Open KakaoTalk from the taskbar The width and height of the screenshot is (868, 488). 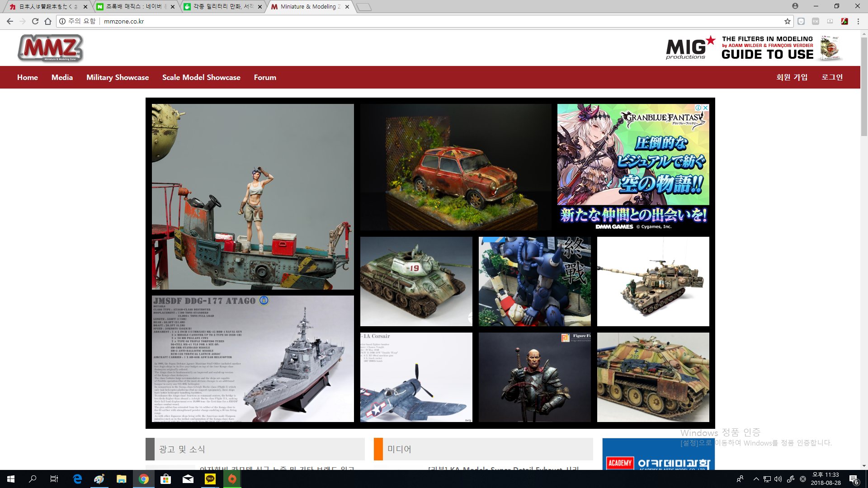point(210,479)
